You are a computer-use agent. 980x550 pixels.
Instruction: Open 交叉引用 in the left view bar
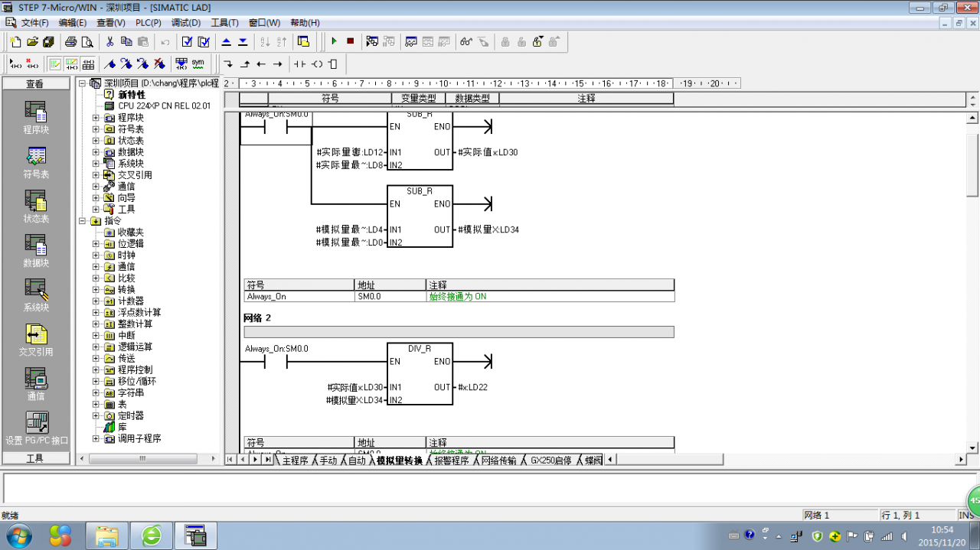click(x=35, y=340)
